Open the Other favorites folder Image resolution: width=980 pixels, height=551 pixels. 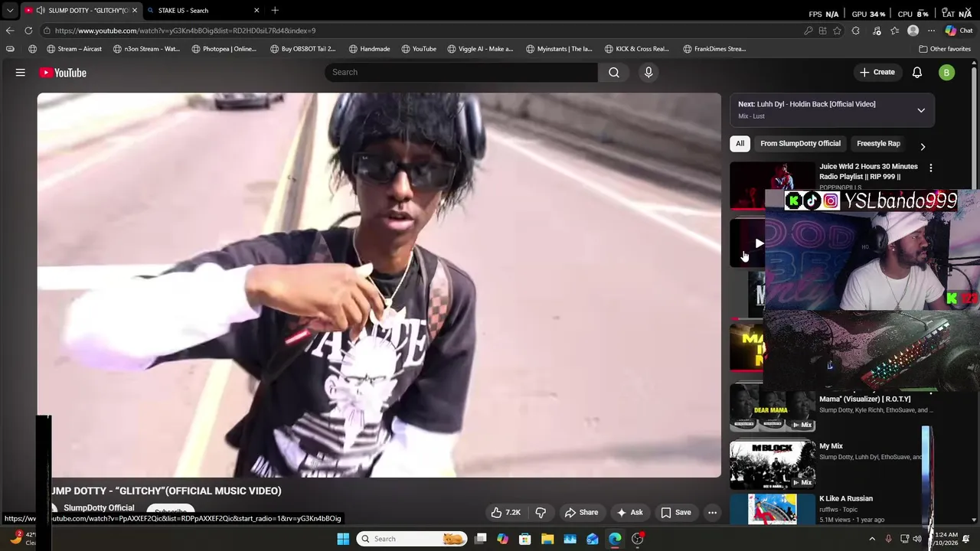coord(946,49)
